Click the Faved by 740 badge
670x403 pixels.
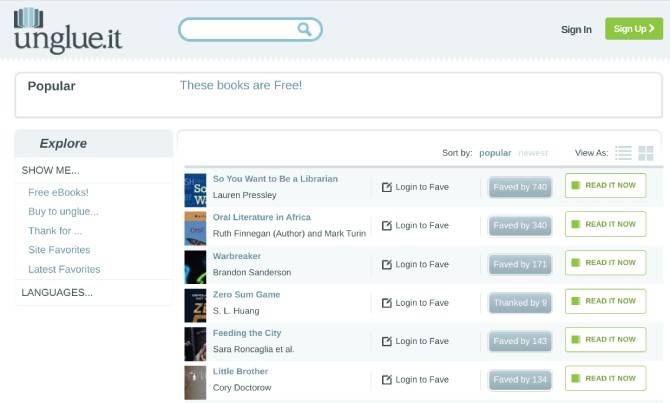coord(520,187)
